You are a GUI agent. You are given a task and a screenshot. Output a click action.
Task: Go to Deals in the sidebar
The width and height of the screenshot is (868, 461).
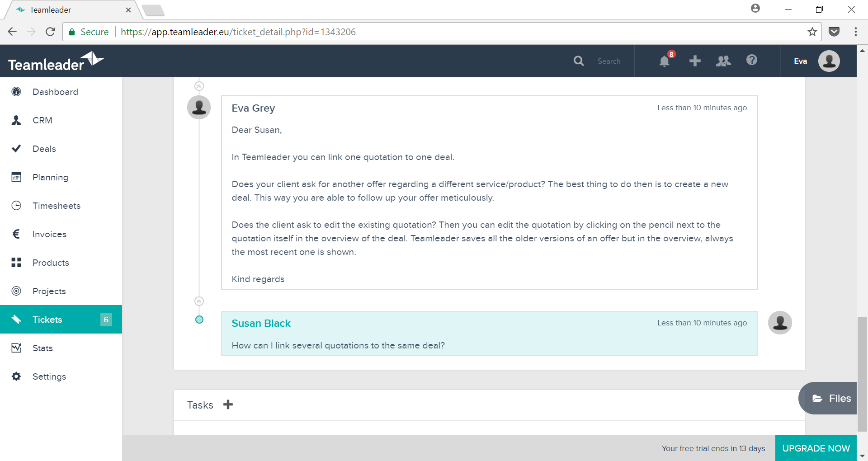tap(61, 149)
